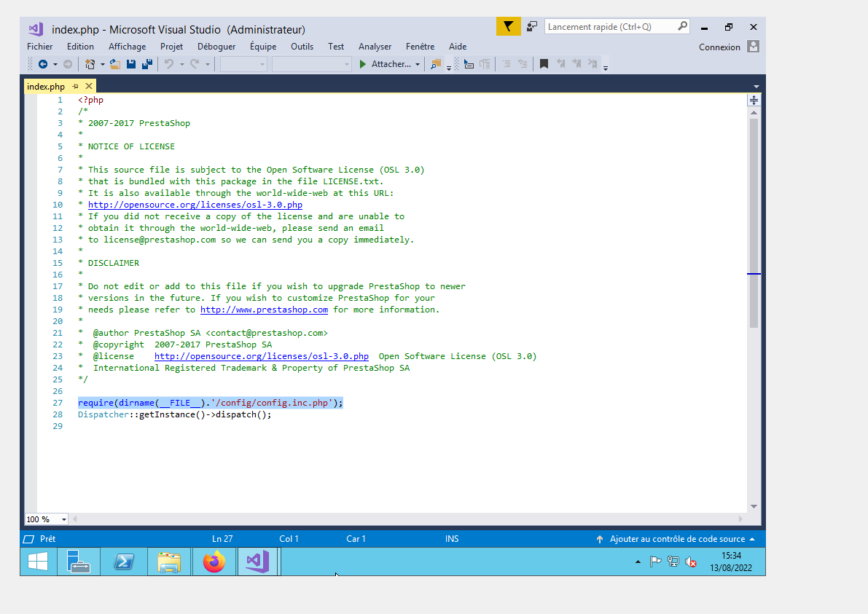Click the vertical scrollbar thumb in editor

(x=754, y=222)
